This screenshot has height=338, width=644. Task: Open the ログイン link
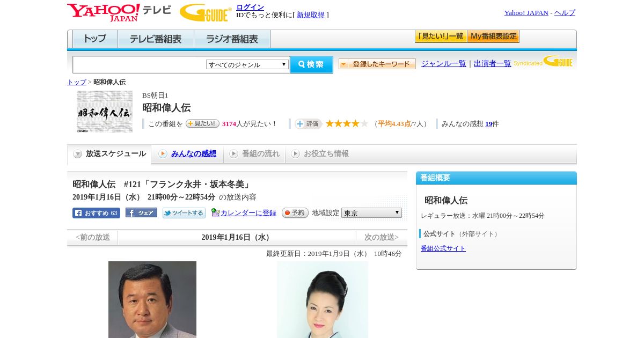click(x=250, y=7)
